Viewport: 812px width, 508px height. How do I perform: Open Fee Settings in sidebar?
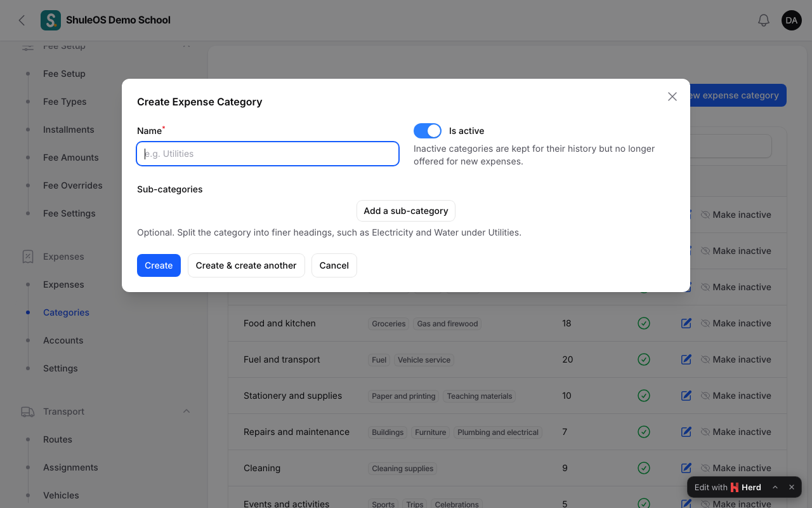pos(69,213)
